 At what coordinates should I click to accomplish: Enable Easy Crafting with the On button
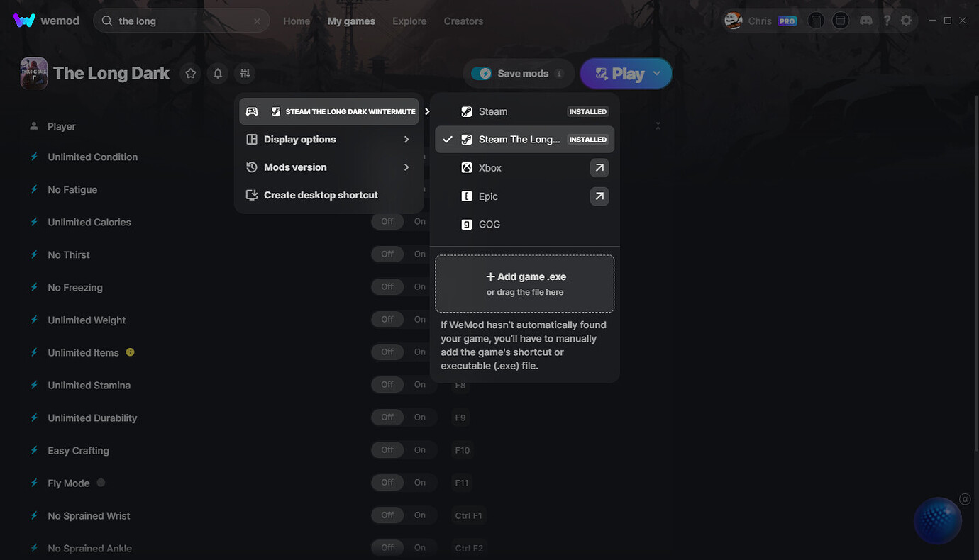pos(420,450)
